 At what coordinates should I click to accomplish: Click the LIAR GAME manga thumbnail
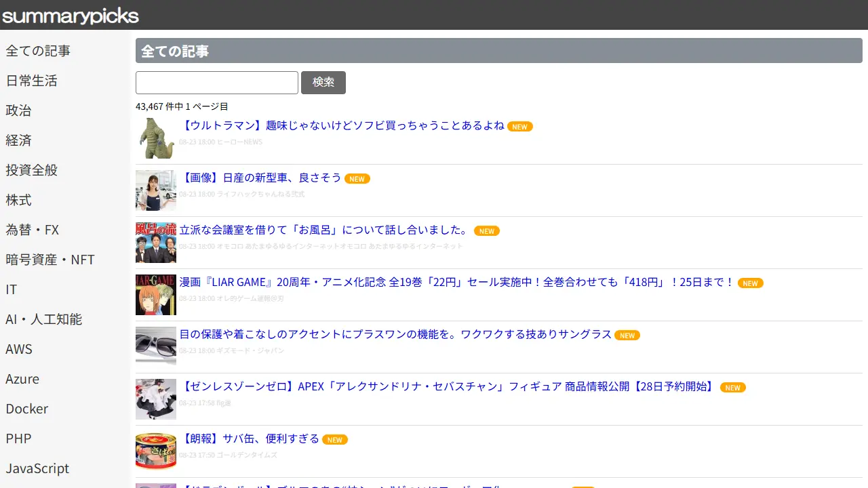156,295
